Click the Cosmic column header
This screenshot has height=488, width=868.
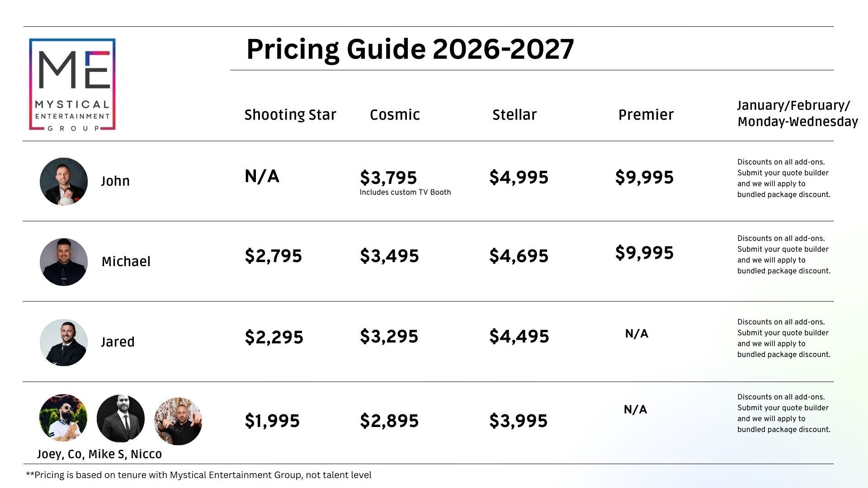tap(395, 115)
